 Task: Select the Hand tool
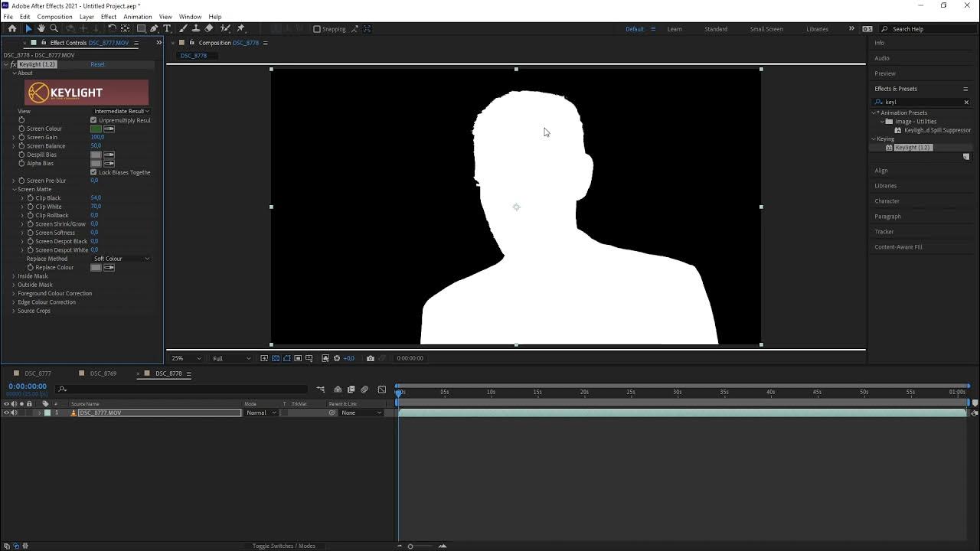click(41, 28)
